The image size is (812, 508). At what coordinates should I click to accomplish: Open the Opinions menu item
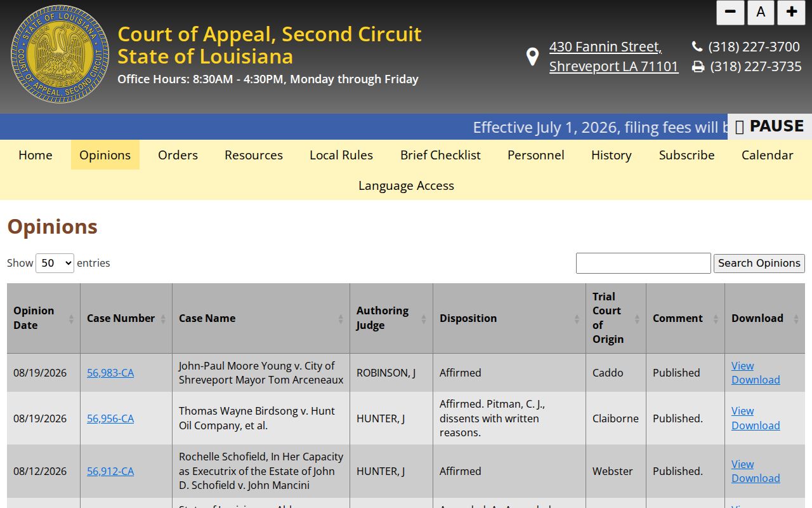[x=105, y=155]
